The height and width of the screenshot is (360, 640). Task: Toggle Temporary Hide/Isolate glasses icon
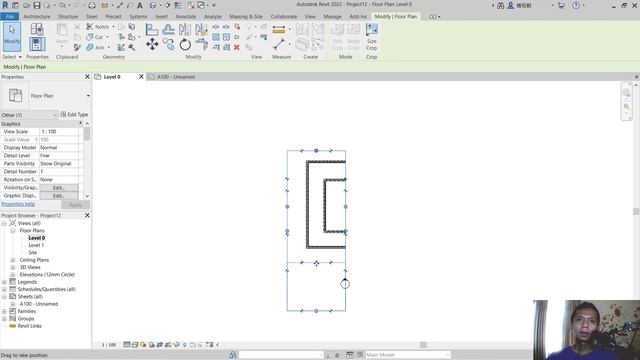coord(177,345)
